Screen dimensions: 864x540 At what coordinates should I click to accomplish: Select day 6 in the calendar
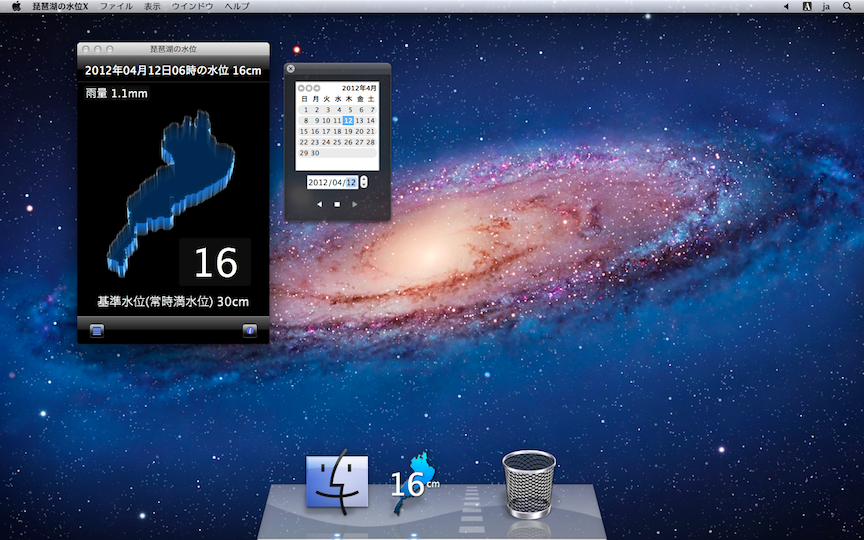point(360,110)
